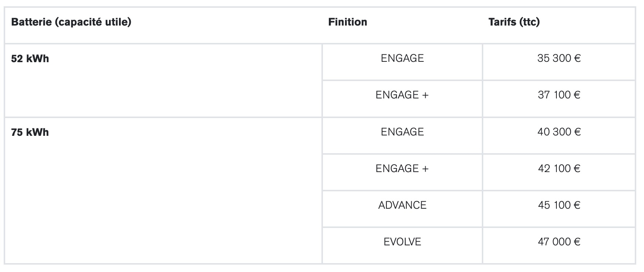The width and height of the screenshot is (644, 272).
Task: Click the plus sign in the 42 100 € row
Action: (425, 169)
